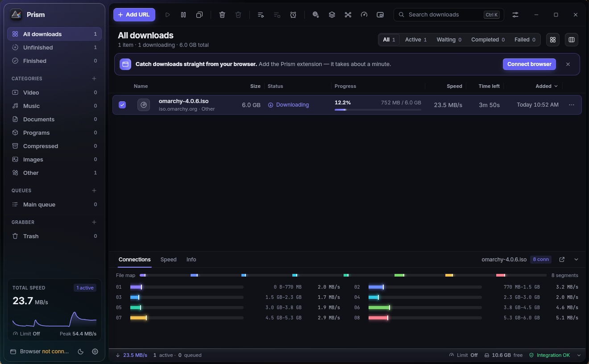Dismiss the browser extension banner

coord(568,64)
